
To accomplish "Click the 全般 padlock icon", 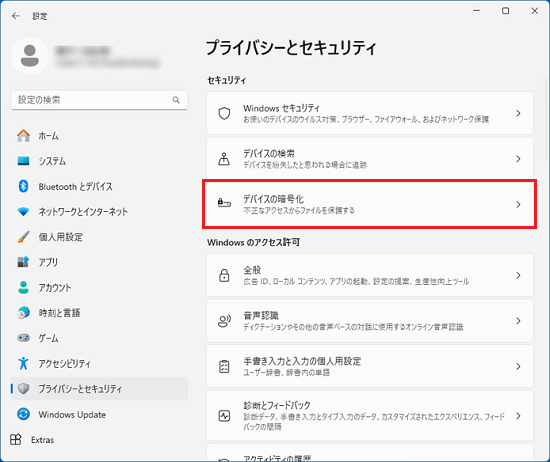I will [224, 275].
